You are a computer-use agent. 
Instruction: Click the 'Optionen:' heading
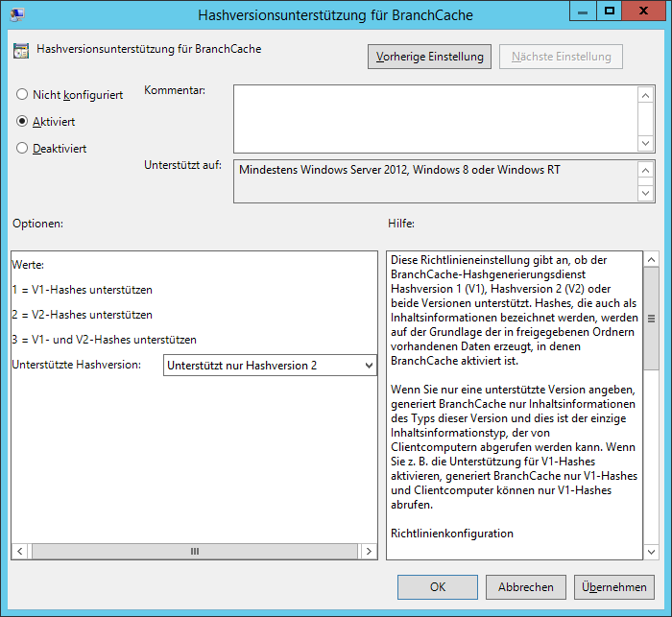pos(37,224)
